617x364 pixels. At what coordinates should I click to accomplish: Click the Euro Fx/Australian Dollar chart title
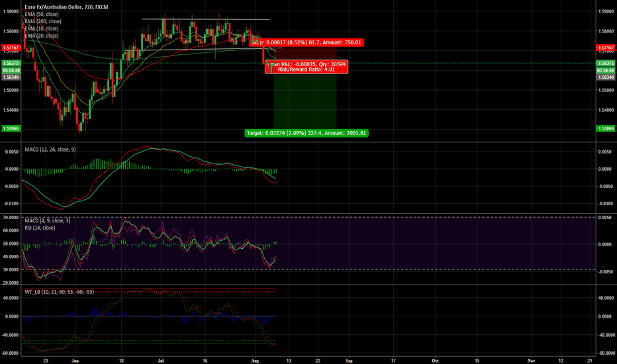pos(66,7)
